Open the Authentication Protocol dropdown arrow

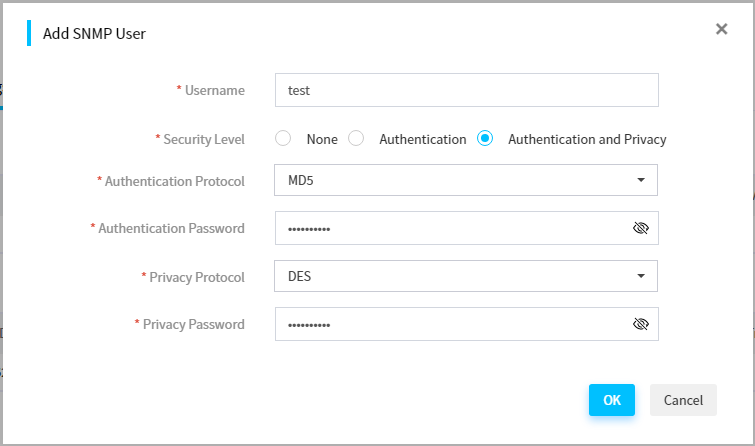[640, 180]
